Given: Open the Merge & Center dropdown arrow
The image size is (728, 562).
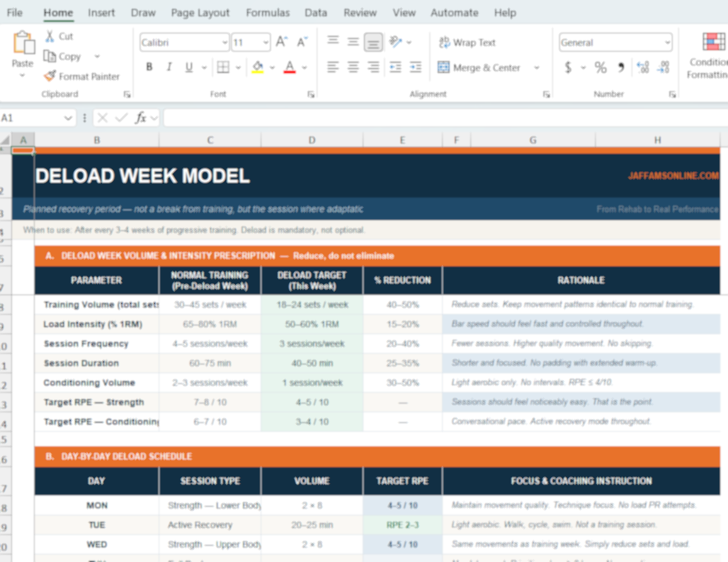Looking at the screenshot, I should tap(537, 67).
